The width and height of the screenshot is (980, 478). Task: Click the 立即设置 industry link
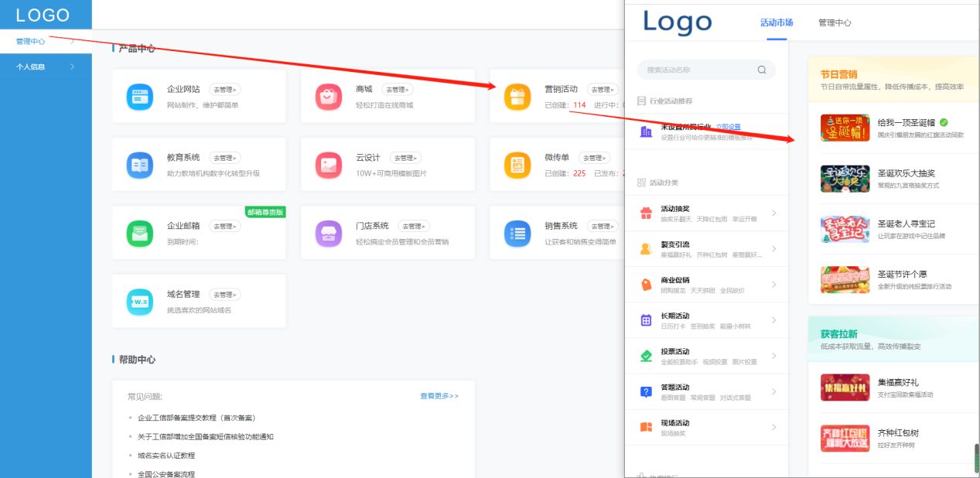pyautogui.click(x=728, y=127)
